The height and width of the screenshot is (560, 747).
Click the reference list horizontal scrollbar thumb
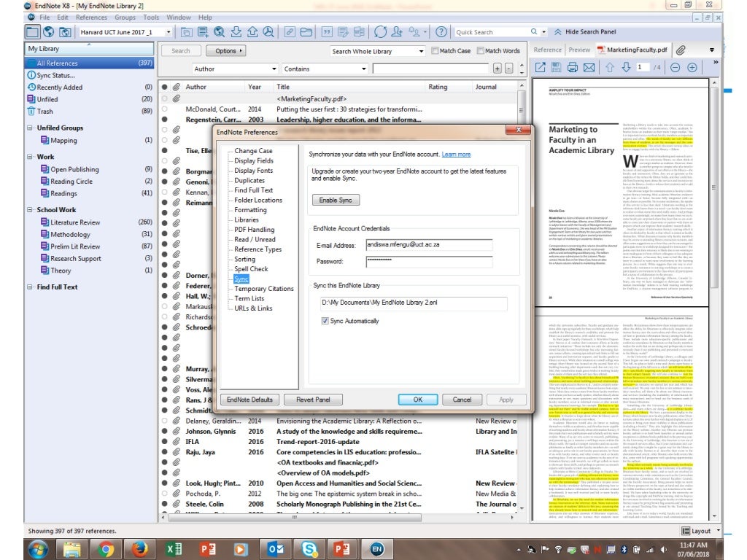pyautogui.click(x=295, y=517)
